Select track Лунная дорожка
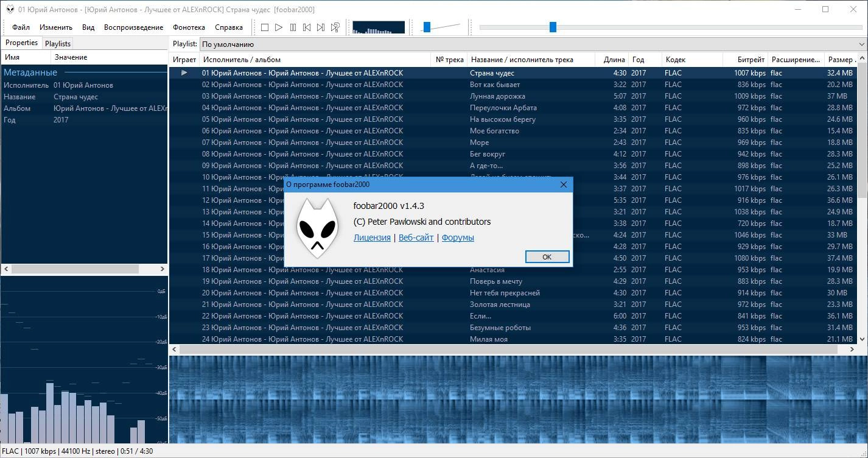The image size is (868, 458). (513, 96)
